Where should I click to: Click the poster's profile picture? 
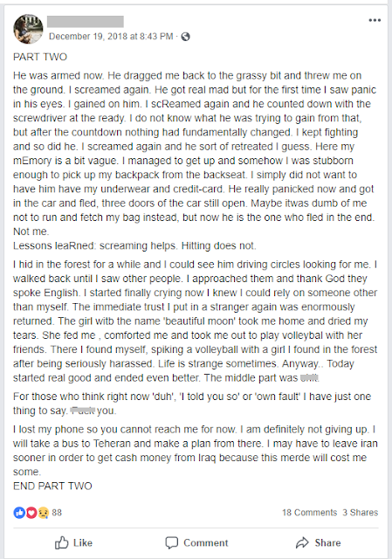(28, 29)
